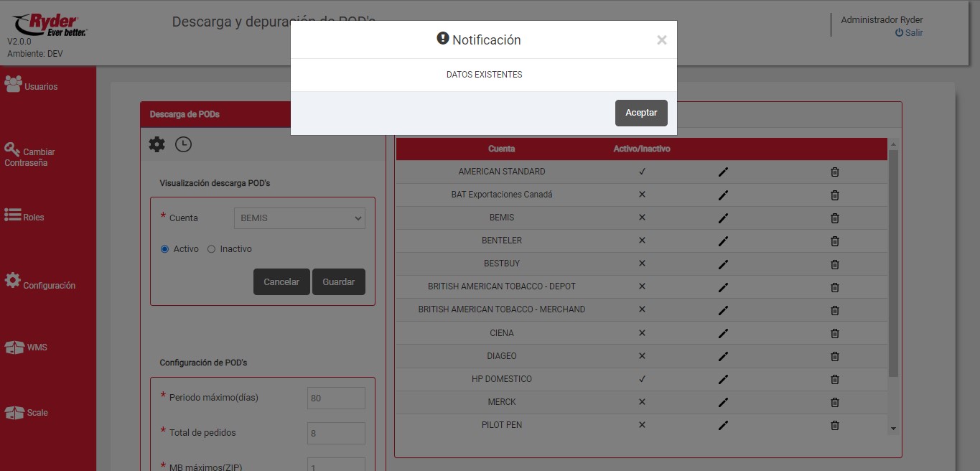Click trash icon for DIAGEO row
980x471 pixels.
(834, 356)
